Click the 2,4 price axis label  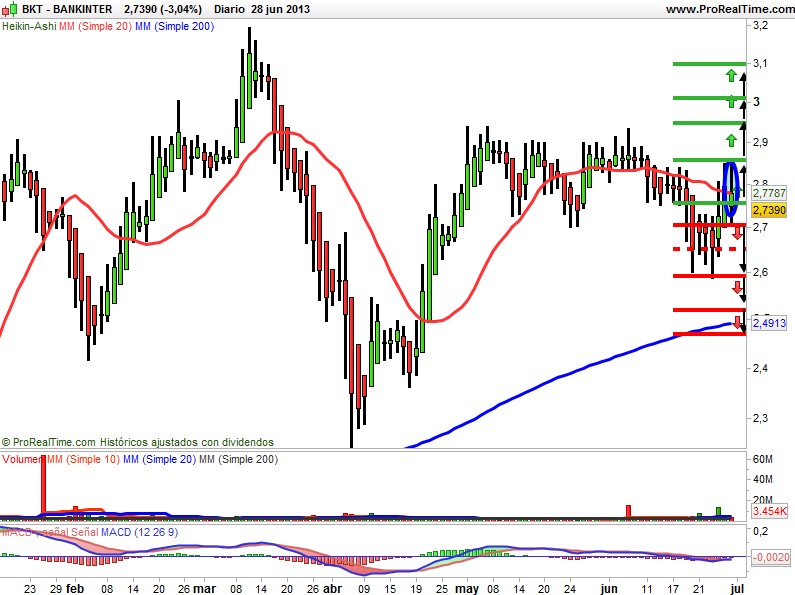(x=760, y=368)
